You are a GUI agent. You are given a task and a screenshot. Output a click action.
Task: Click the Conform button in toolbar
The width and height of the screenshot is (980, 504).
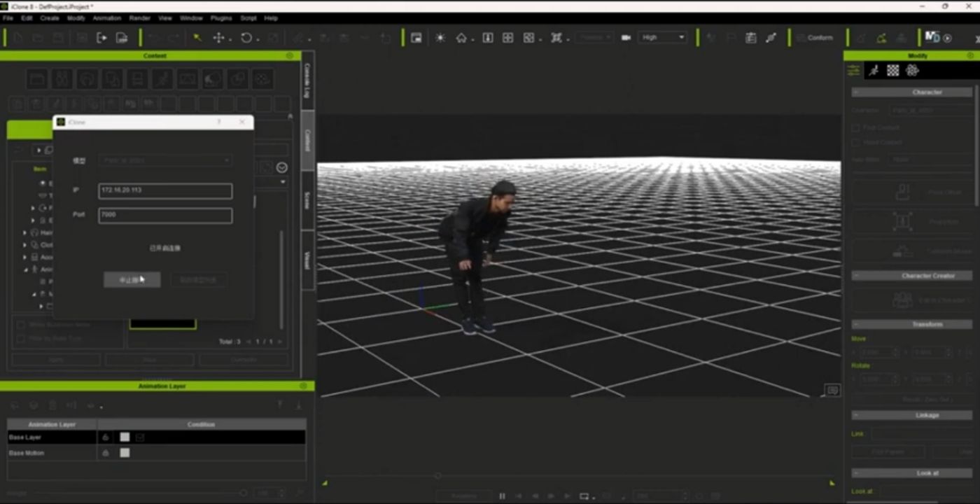point(814,38)
